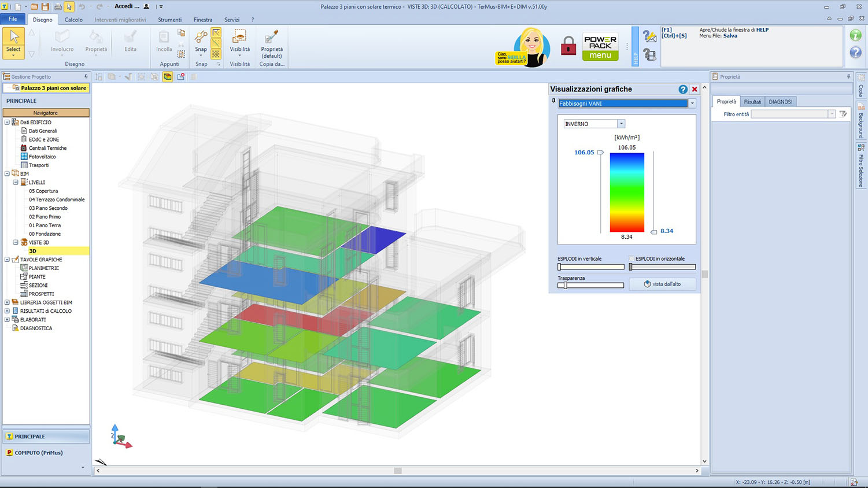Click the print icon in quick access toolbar
The width and height of the screenshot is (868, 488).
click(57, 7)
